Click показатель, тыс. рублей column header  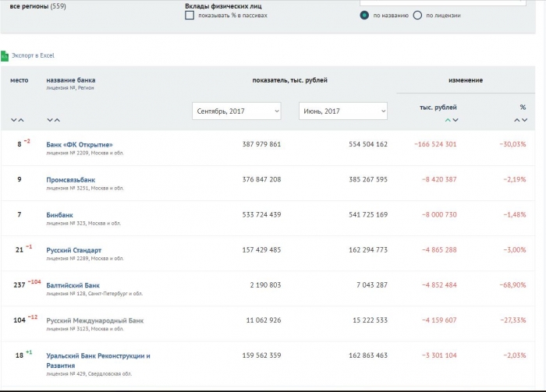tap(289, 80)
